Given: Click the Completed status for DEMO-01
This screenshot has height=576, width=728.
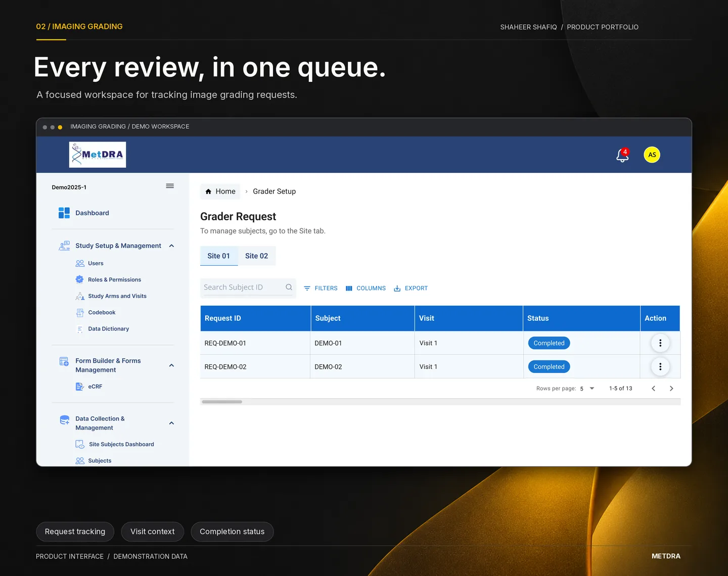Looking at the screenshot, I should click(549, 343).
